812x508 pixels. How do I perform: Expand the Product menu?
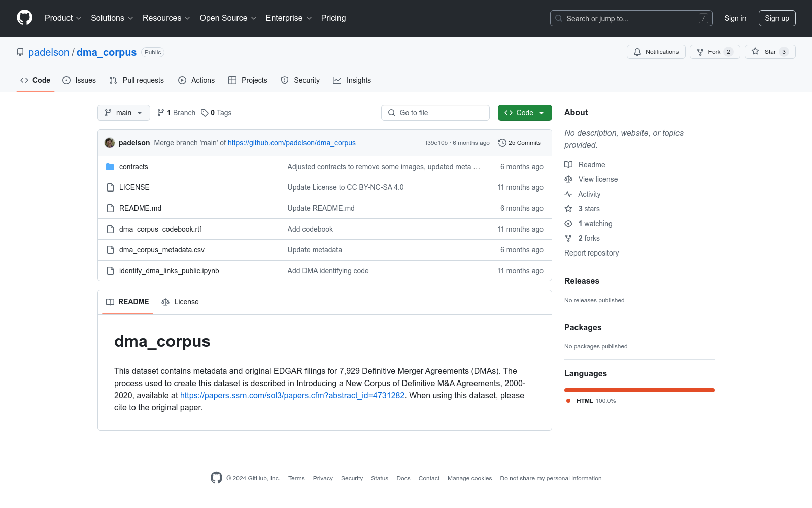pos(63,18)
